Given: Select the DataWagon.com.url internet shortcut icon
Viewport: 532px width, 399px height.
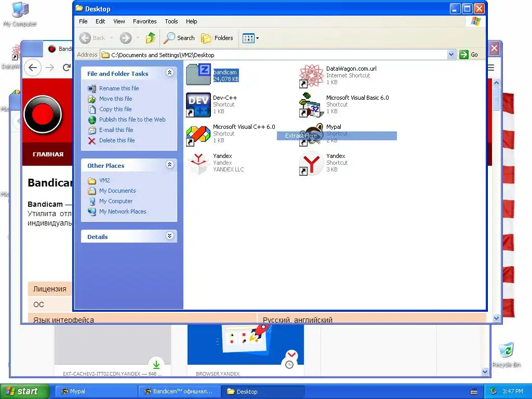Looking at the screenshot, I should (x=312, y=75).
